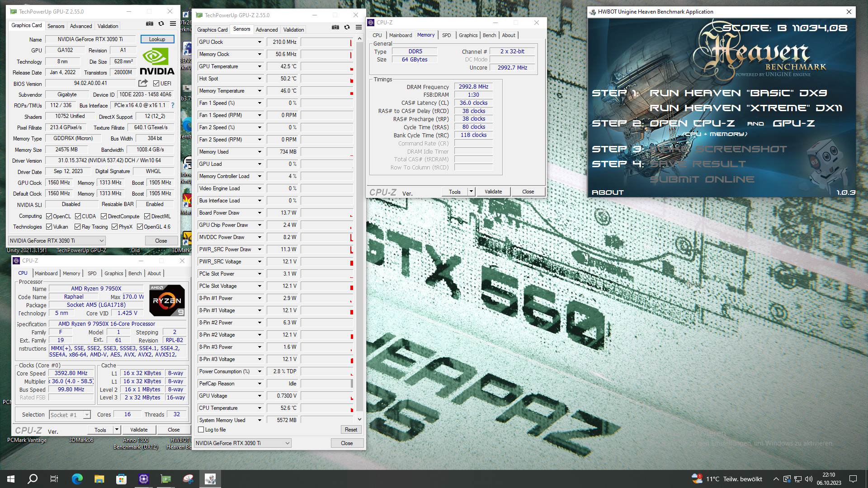Open Windows Search from taskbar
Viewport: 868px width, 488px height.
(x=33, y=479)
